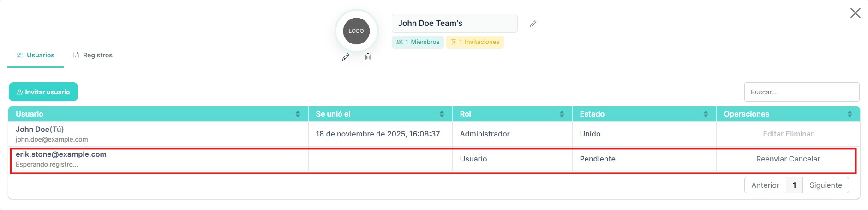
Task: Click the 1 Invitaciones badge
Action: [475, 42]
